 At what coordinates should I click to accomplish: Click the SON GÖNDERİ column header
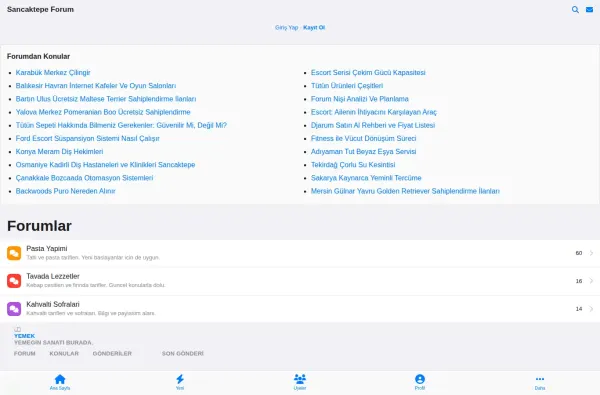(x=183, y=353)
